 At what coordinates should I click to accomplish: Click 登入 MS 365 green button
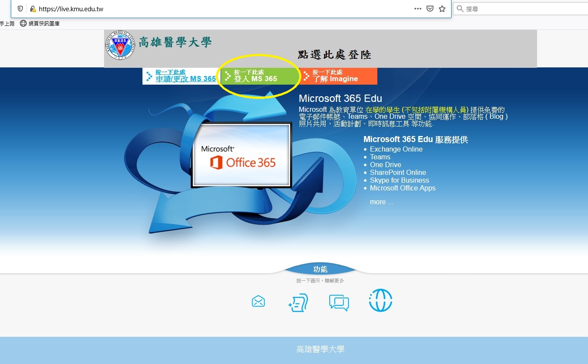click(260, 76)
